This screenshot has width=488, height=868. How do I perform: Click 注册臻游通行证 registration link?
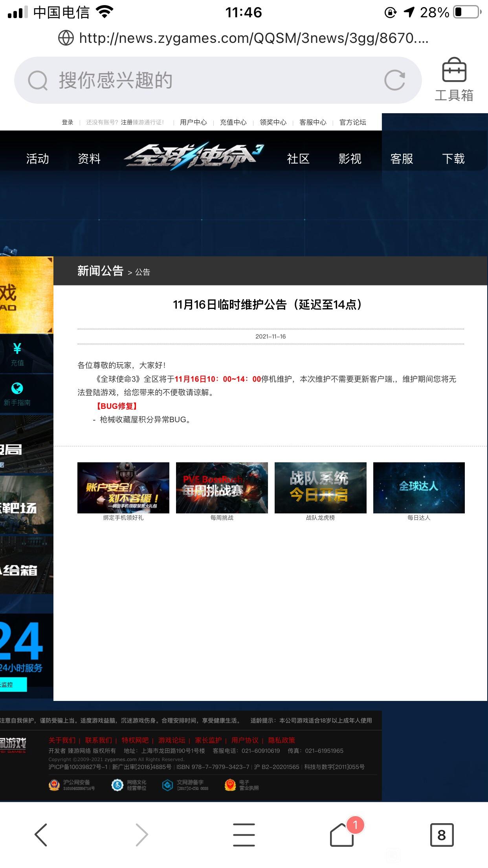pos(142,122)
